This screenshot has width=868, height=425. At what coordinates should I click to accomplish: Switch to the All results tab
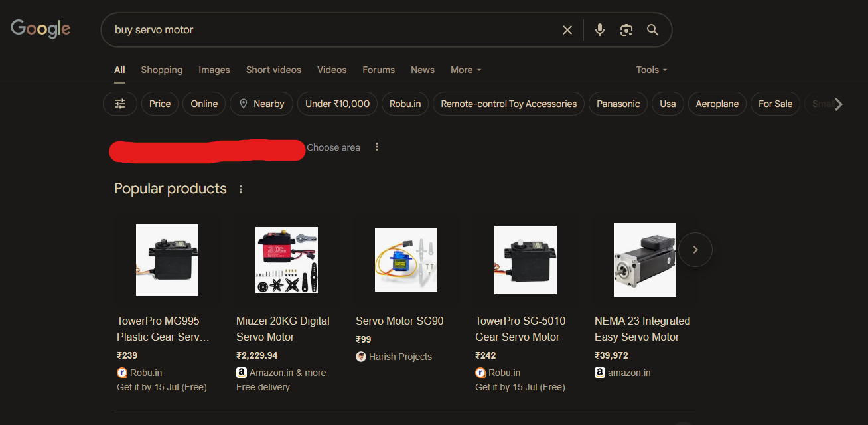[x=119, y=70]
